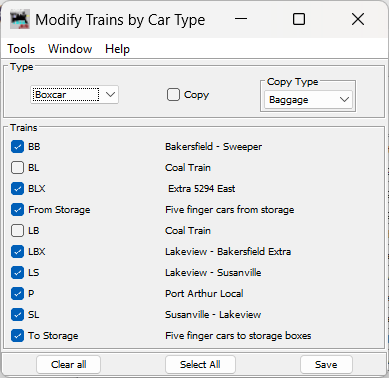Deselect the LBX Lakeview Bakersfield Extra checkbox

pos(17,252)
